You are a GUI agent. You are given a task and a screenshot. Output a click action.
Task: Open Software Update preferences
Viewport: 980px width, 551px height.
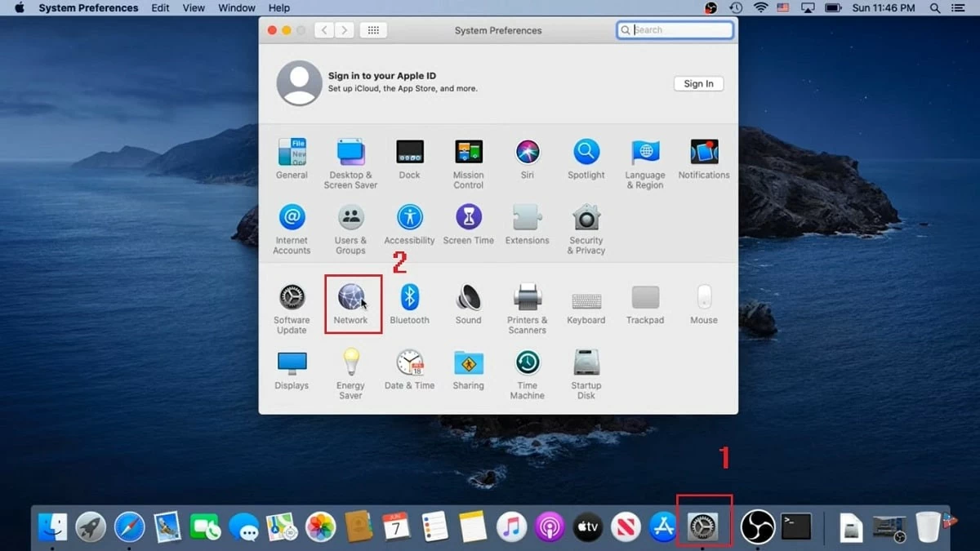292,298
